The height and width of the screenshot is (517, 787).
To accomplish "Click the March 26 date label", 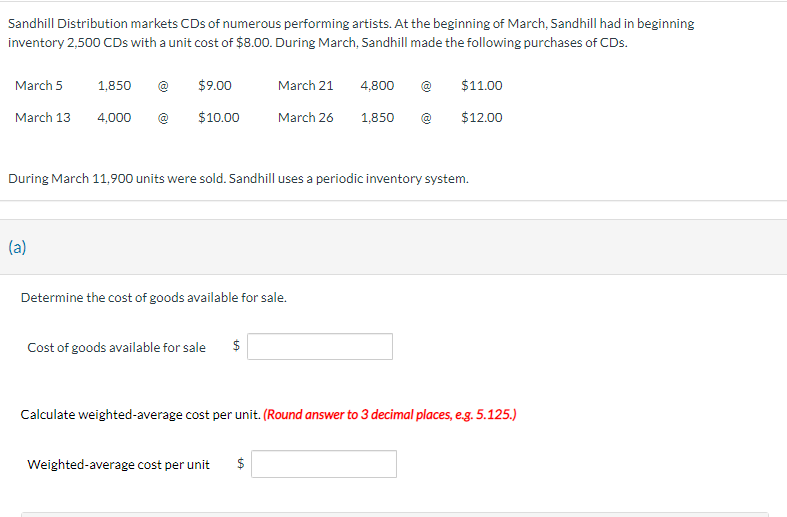I will point(306,117).
